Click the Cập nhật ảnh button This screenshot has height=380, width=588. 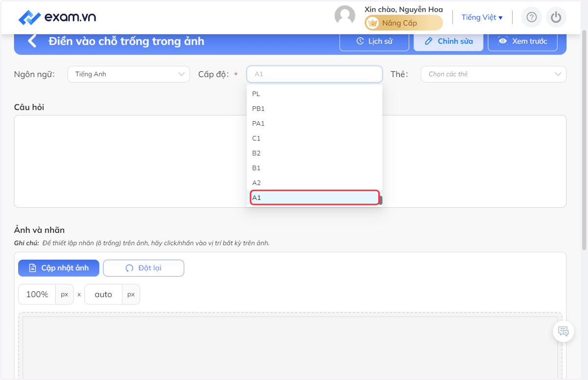pos(59,268)
